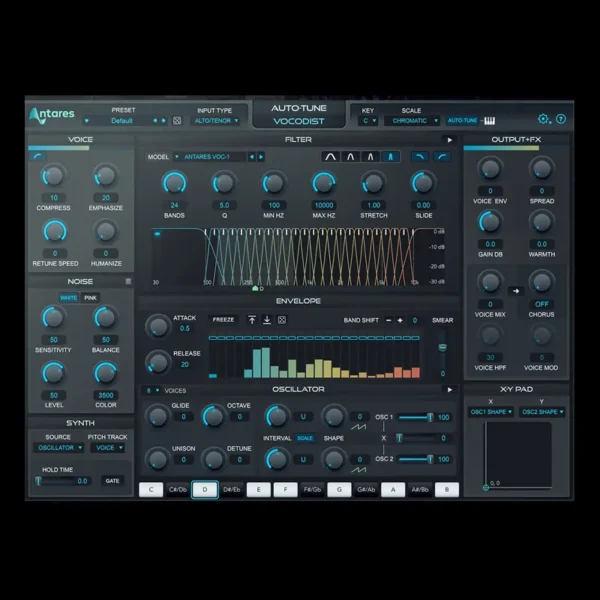
Task: Click the OSC 1 level slider
Action: (416, 417)
